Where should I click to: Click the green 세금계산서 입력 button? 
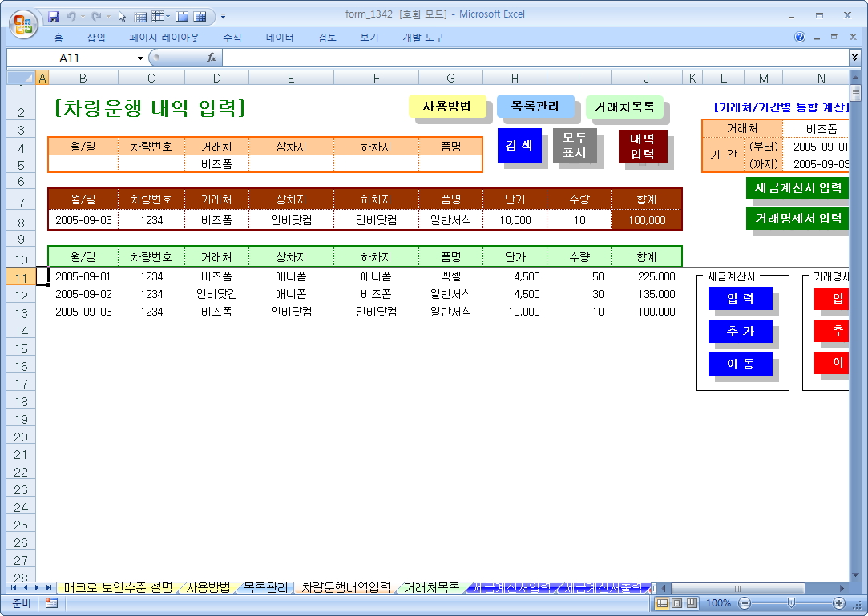click(796, 188)
